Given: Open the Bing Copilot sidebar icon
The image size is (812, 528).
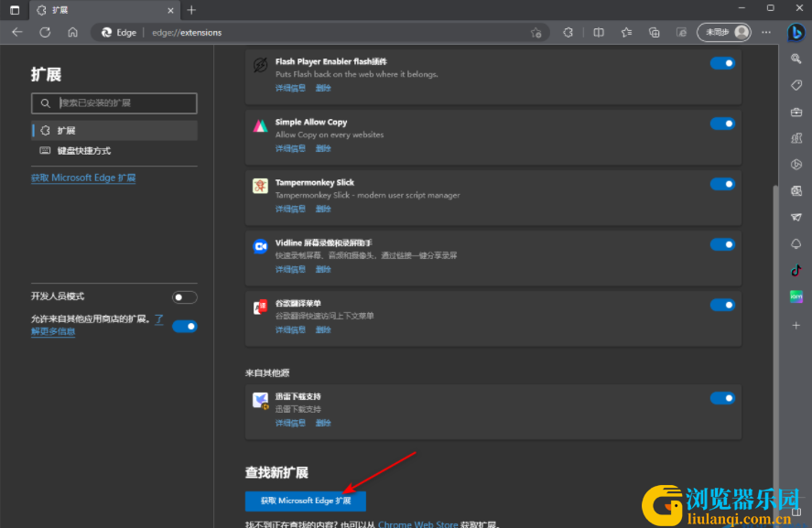Looking at the screenshot, I should tap(796, 32).
